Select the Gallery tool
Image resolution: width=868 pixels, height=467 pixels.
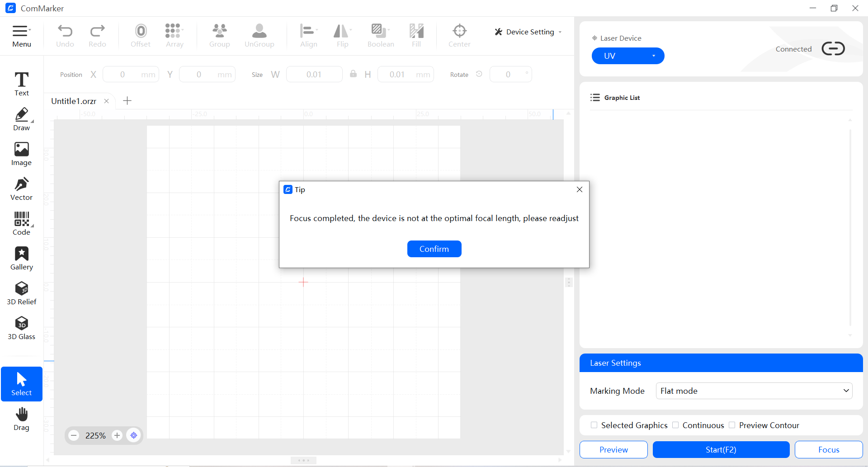pos(21,257)
